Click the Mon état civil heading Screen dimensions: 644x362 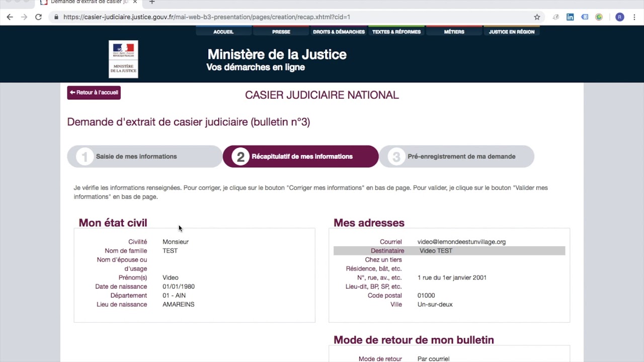[x=113, y=223]
